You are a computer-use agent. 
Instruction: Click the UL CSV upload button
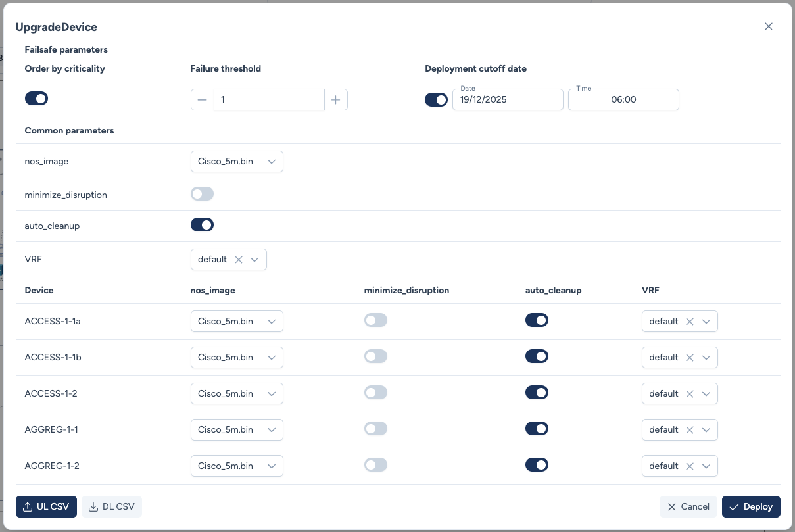46,507
